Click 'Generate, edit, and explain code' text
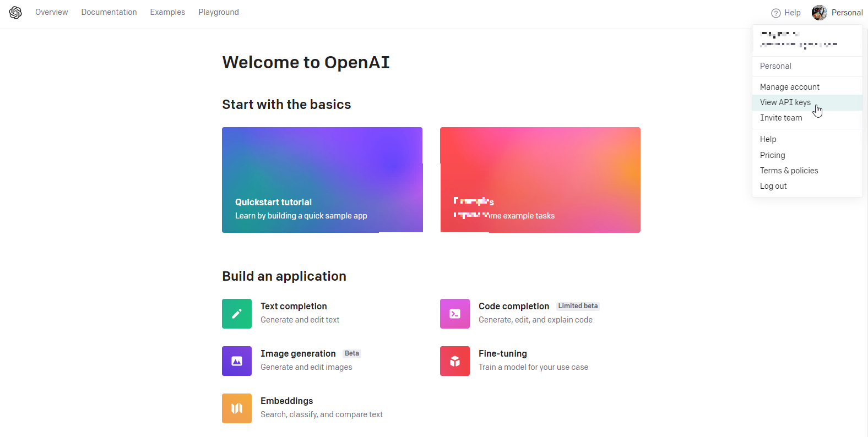868x437 pixels. point(535,320)
